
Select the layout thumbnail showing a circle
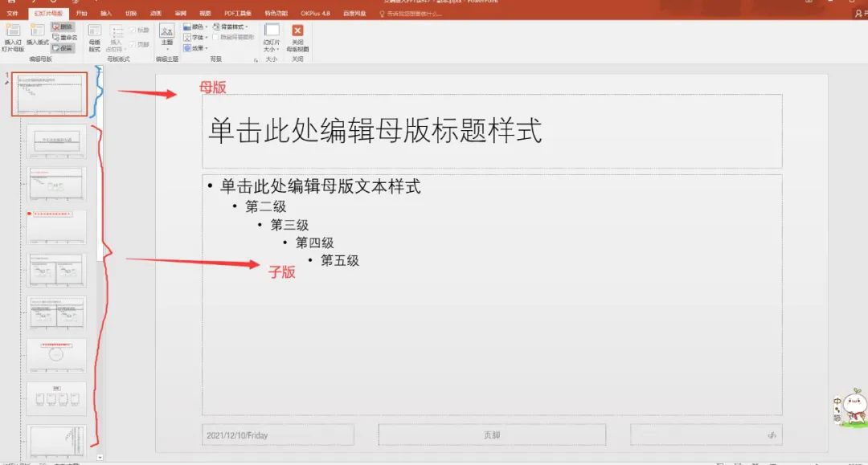(x=56, y=356)
